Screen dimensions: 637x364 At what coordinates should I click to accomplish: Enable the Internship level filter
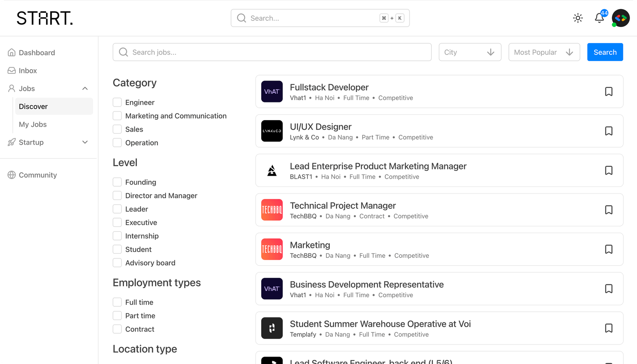pos(117,236)
